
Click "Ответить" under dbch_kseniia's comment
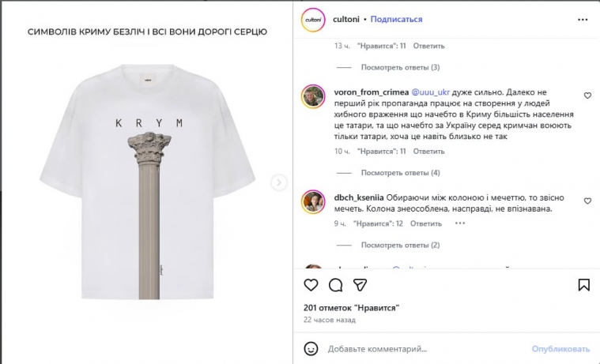click(425, 223)
